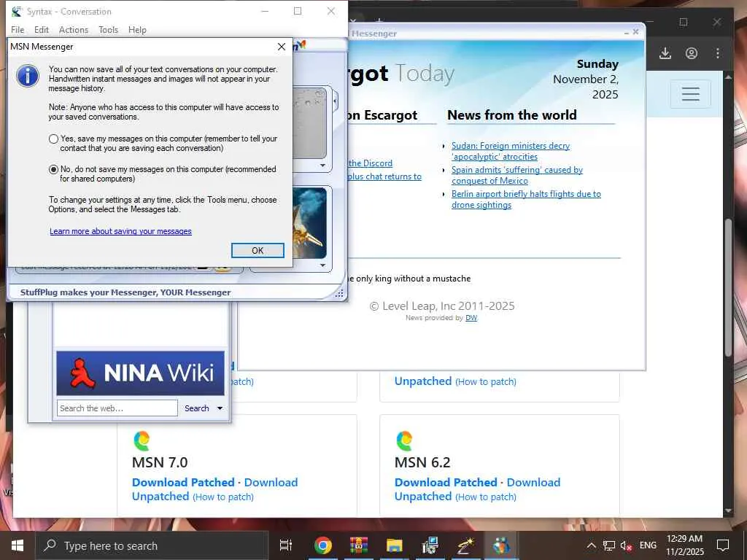Open 'Berlin airport briefly halts flights' link

click(x=526, y=200)
